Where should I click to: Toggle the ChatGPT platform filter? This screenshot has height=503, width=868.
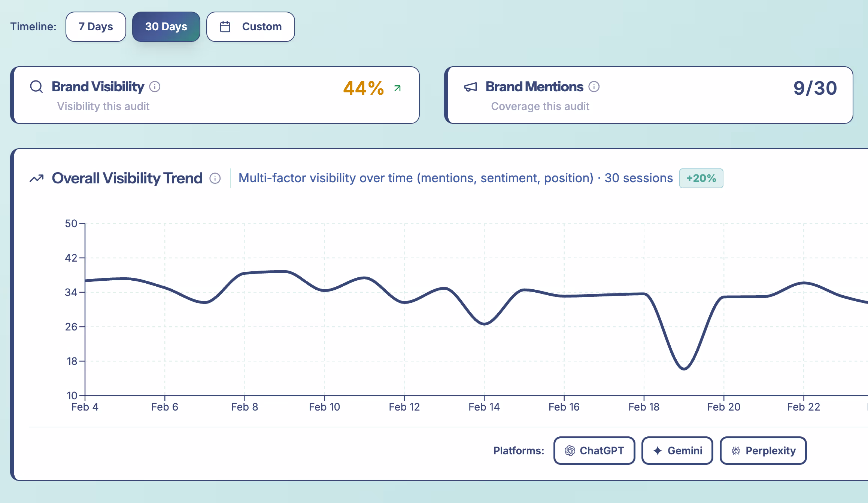point(594,451)
